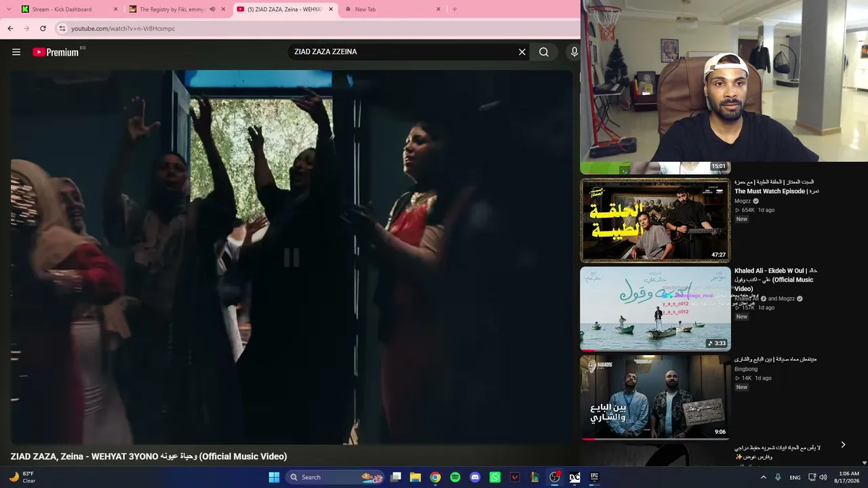This screenshot has height=488, width=868.
Task: Start voice search with the microphone icon
Action: click(574, 52)
